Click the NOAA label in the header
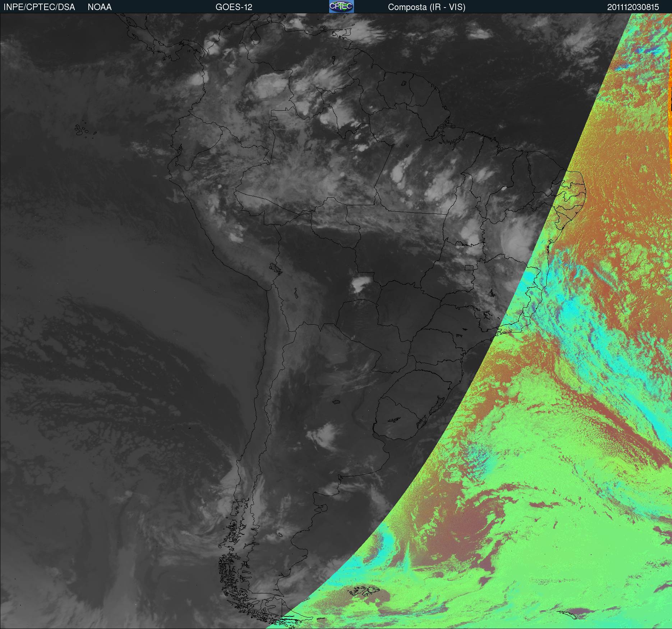 tap(100, 7)
